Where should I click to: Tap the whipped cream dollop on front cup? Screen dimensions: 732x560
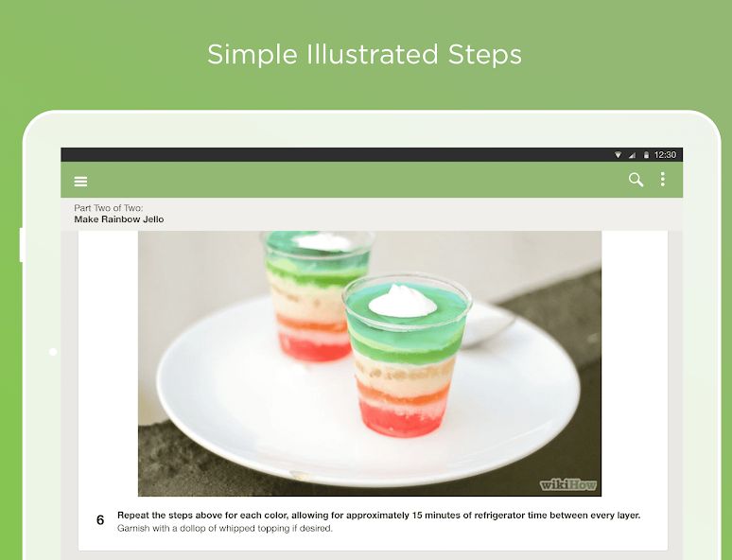tap(403, 300)
